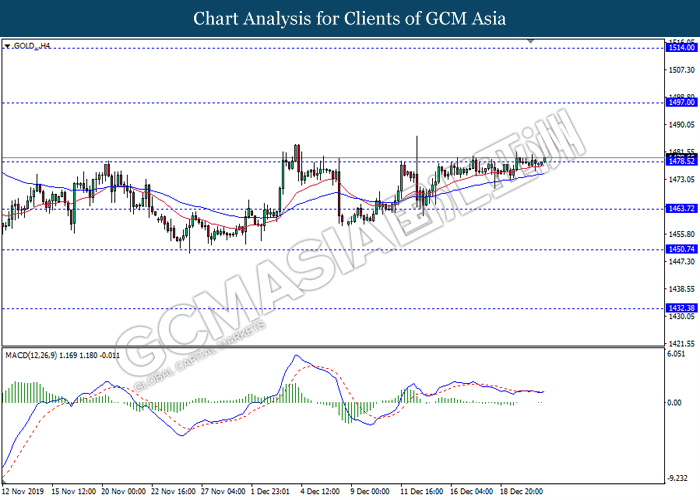Select the 1514.00 price level label

pos(681,47)
